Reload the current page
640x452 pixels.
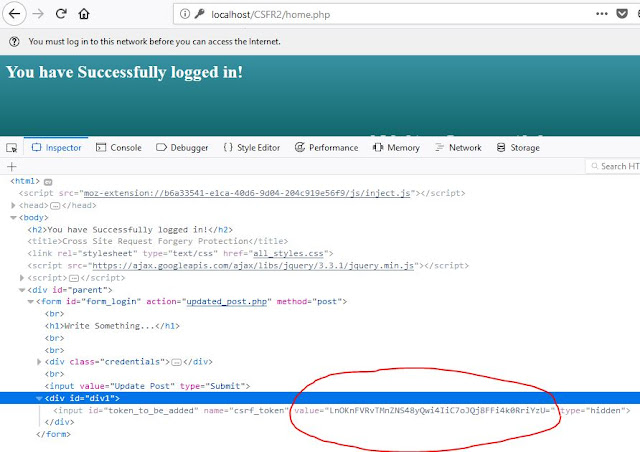coord(61,14)
